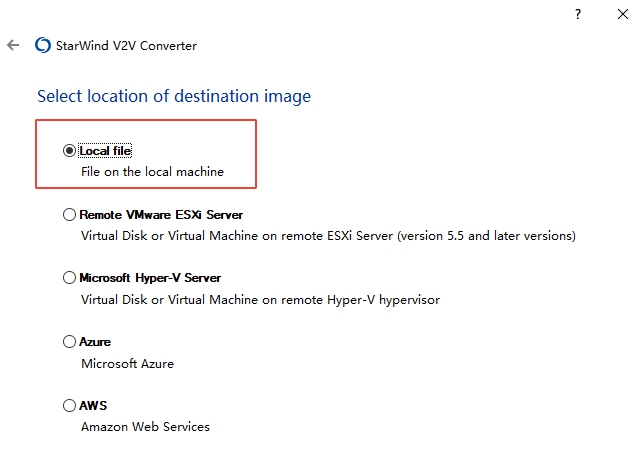Image resolution: width=644 pixels, height=460 pixels.
Task: Click the remote Hyper-V hypervisor description text
Action: click(260, 300)
